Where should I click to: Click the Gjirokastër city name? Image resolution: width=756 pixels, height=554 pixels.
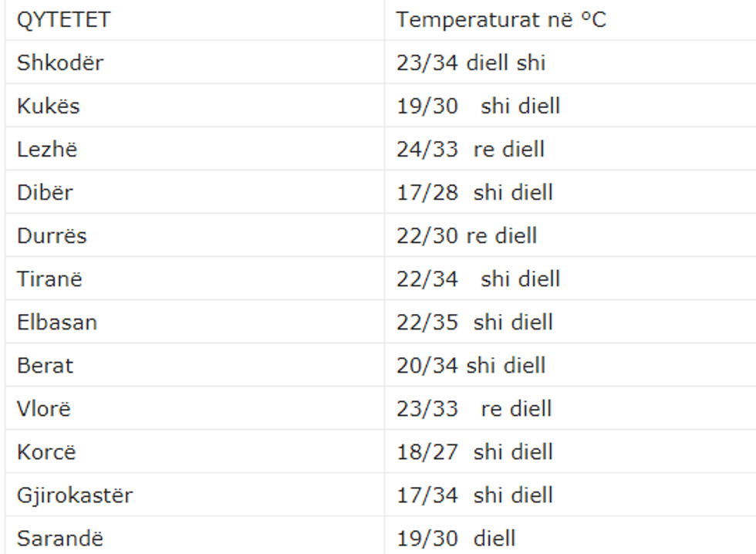(x=74, y=495)
